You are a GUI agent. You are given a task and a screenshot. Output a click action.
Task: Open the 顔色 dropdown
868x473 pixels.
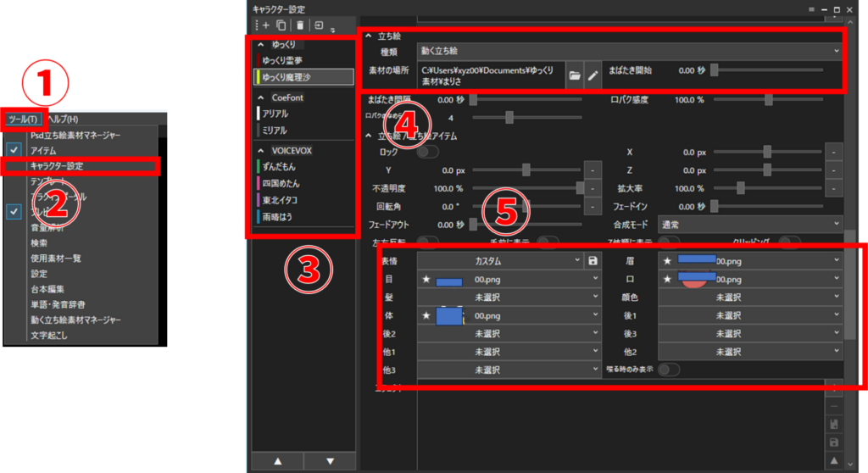point(750,298)
